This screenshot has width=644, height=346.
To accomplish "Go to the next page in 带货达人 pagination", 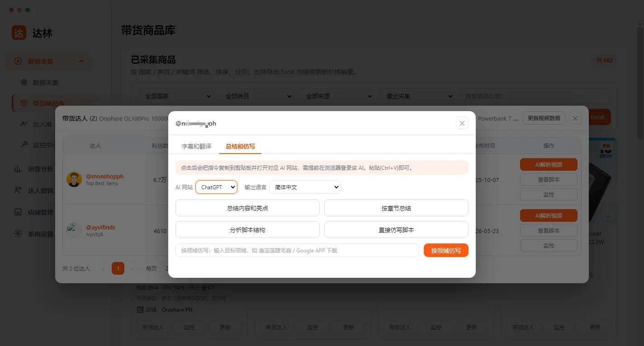I will click(133, 268).
